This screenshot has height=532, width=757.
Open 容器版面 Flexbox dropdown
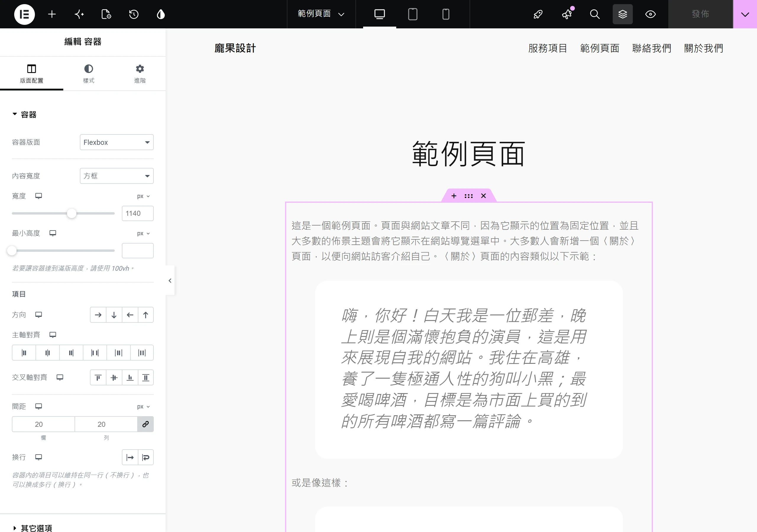click(x=117, y=142)
